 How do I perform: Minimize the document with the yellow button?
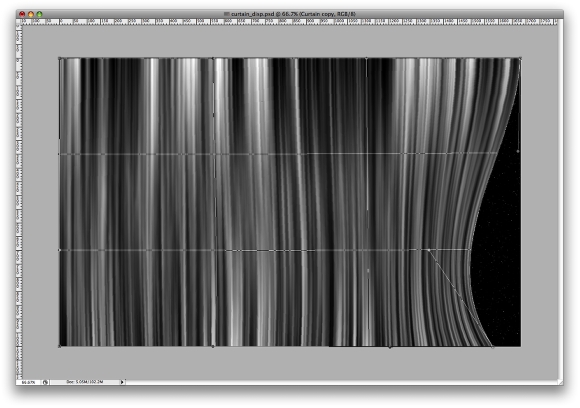31,14
